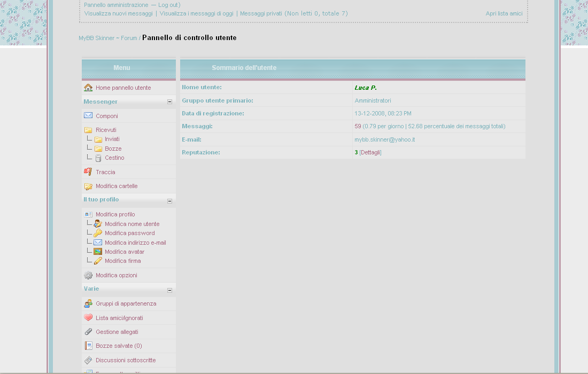
Task: Open the Ricevuti inbox folder
Action: pos(106,130)
